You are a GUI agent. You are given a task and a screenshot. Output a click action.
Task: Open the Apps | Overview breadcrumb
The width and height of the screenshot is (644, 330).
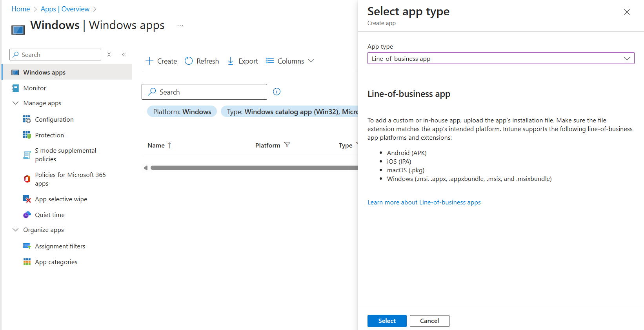(x=65, y=9)
